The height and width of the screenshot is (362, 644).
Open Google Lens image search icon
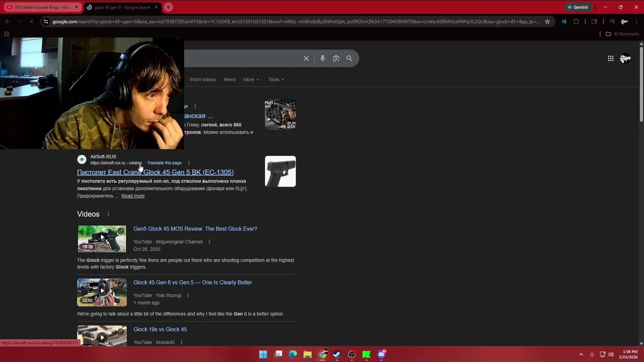pos(336,58)
